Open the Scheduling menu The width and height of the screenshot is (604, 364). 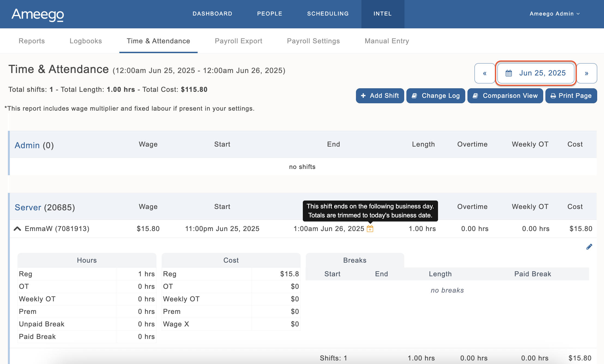click(328, 14)
